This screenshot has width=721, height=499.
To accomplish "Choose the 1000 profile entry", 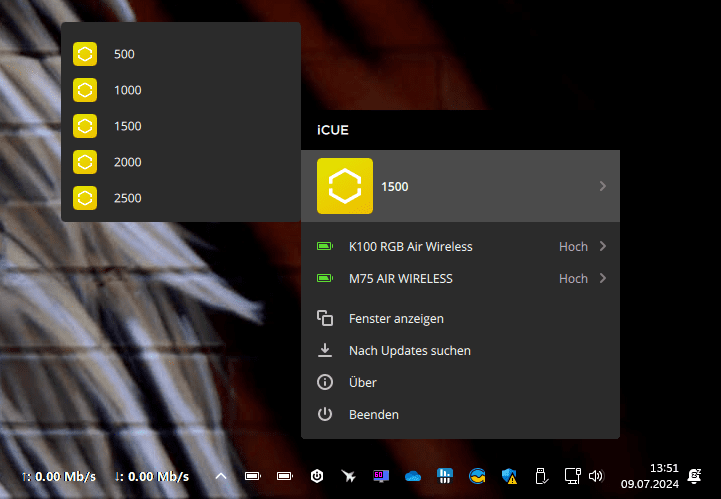I will click(x=181, y=90).
